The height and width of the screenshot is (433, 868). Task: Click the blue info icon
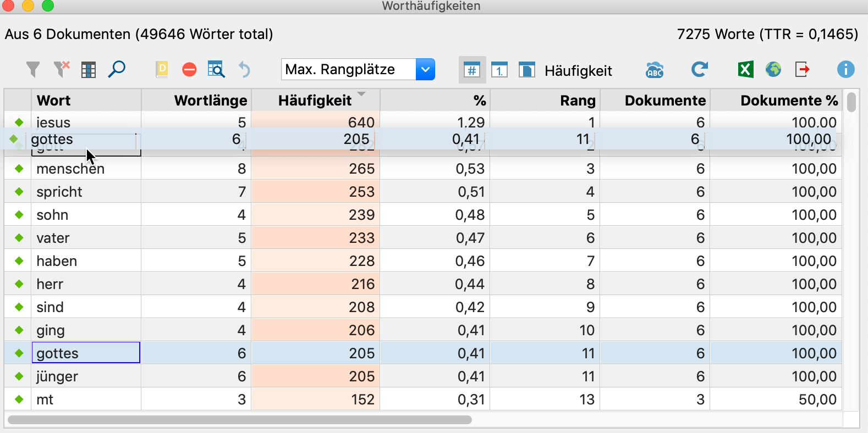pyautogui.click(x=845, y=70)
